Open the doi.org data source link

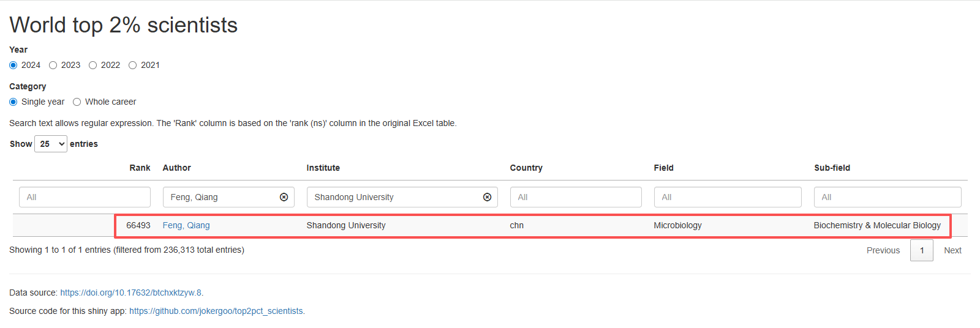[131, 293]
